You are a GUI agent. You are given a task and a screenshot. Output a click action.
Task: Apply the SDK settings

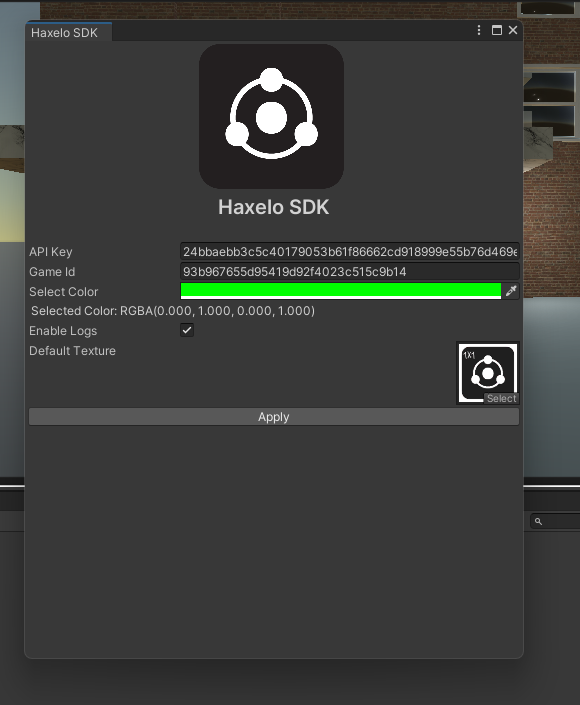pyautogui.click(x=274, y=417)
